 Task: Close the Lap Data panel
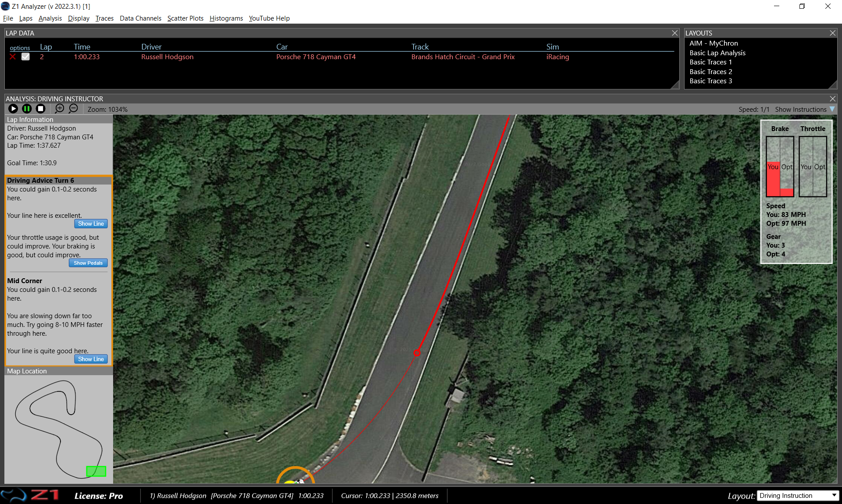tap(675, 33)
